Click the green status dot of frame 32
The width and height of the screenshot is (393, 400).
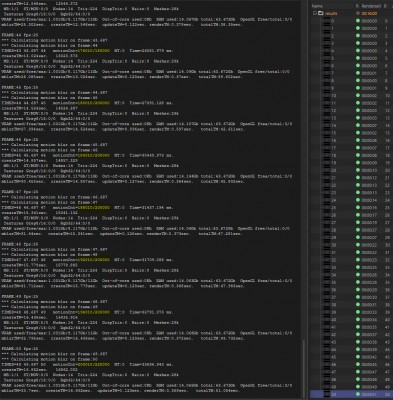(358, 260)
